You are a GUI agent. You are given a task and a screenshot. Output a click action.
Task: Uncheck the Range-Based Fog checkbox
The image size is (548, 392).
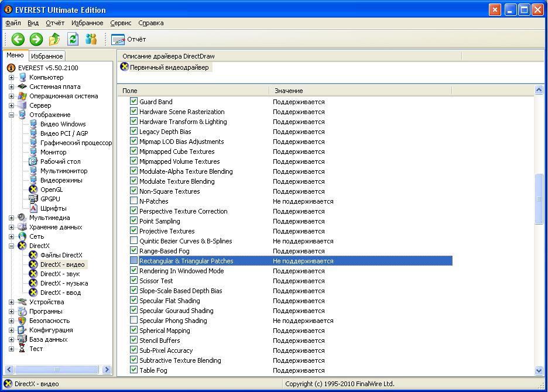click(133, 250)
